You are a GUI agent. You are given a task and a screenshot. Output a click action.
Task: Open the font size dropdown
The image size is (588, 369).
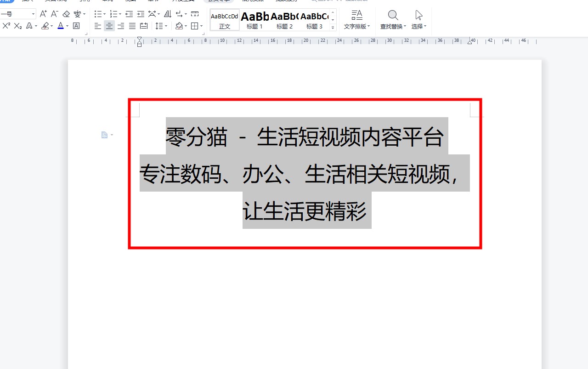point(33,14)
